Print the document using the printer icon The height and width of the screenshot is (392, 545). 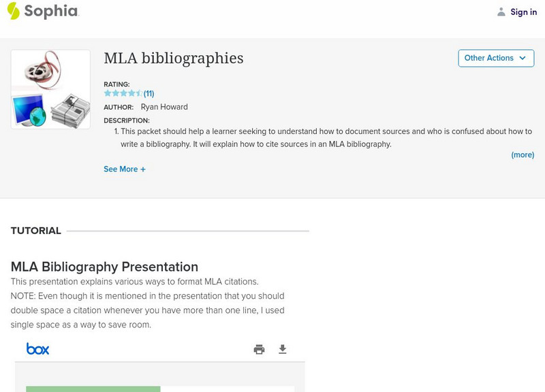coord(259,349)
